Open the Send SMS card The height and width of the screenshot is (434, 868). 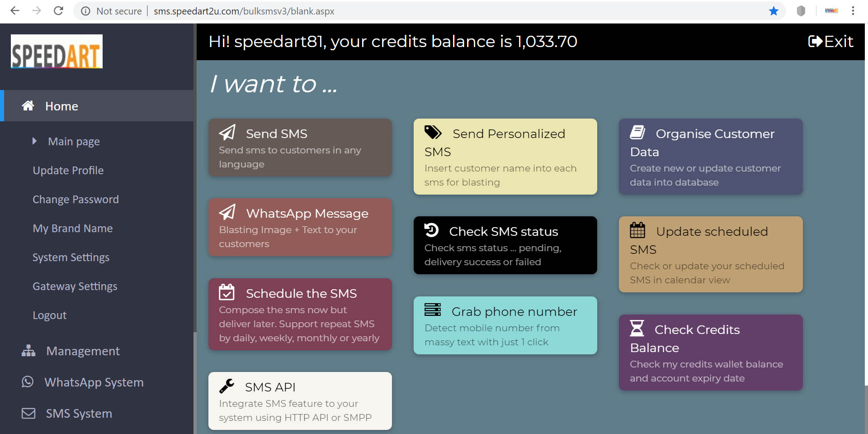click(300, 148)
